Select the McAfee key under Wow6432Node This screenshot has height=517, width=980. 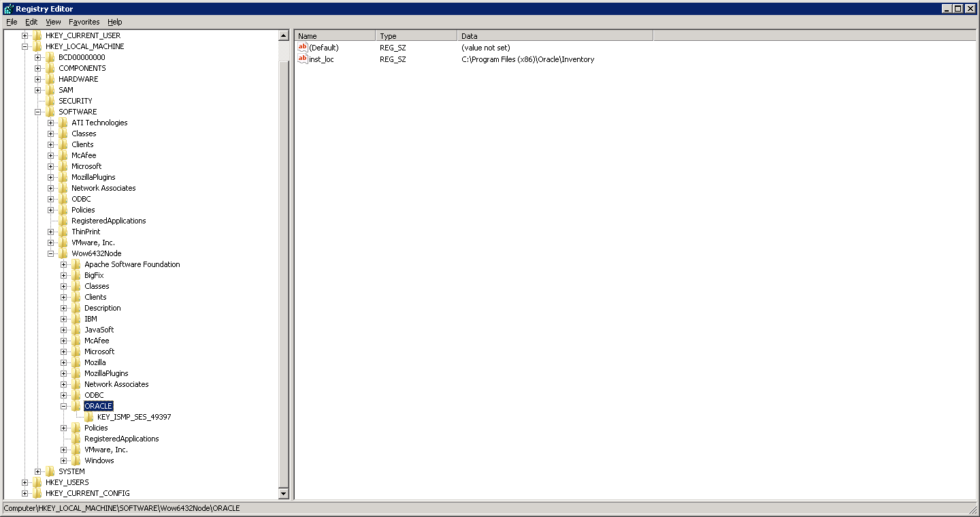point(97,341)
